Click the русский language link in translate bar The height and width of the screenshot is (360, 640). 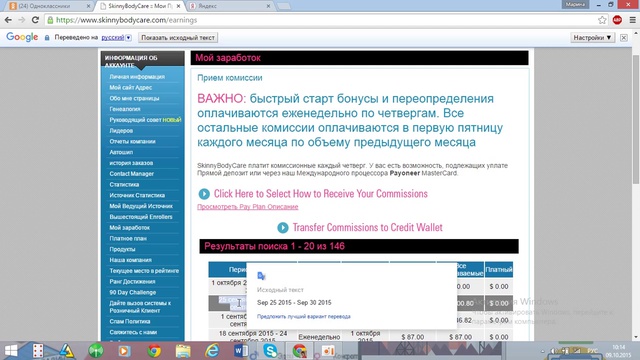pos(113,38)
